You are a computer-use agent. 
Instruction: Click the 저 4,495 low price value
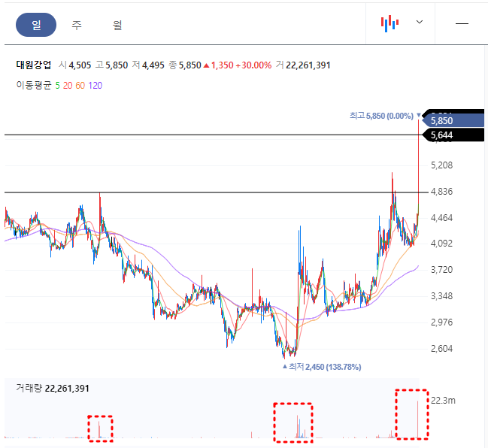pyautogui.click(x=148, y=65)
